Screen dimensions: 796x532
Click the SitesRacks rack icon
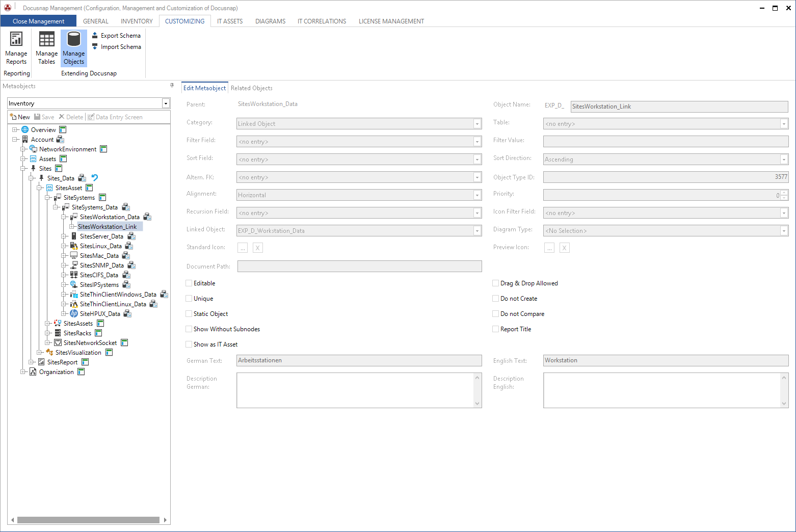point(58,333)
